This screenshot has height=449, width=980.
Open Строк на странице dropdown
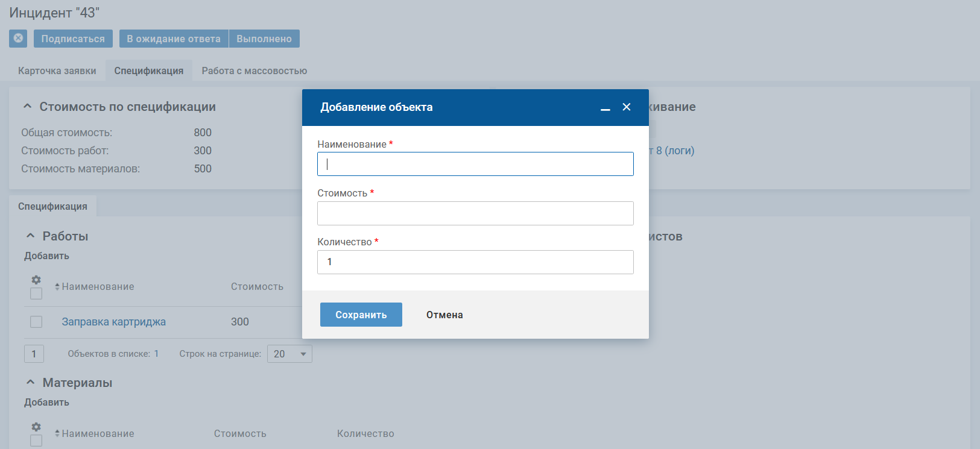289,354
